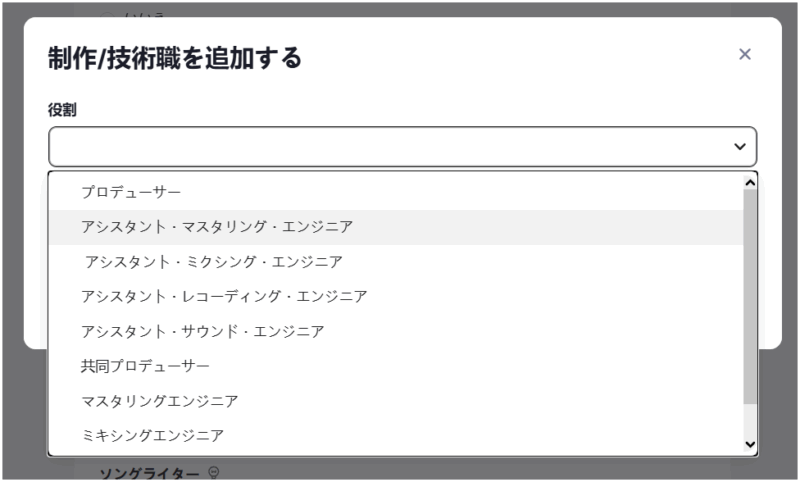Pick マスタリングエンジニア from the role list

coord(160,401)
